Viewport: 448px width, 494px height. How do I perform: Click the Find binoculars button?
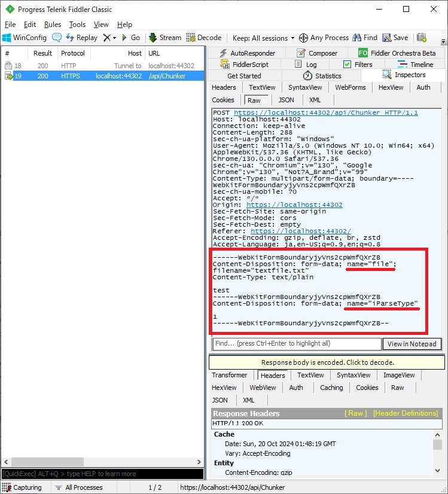click(x=365, y=38)
